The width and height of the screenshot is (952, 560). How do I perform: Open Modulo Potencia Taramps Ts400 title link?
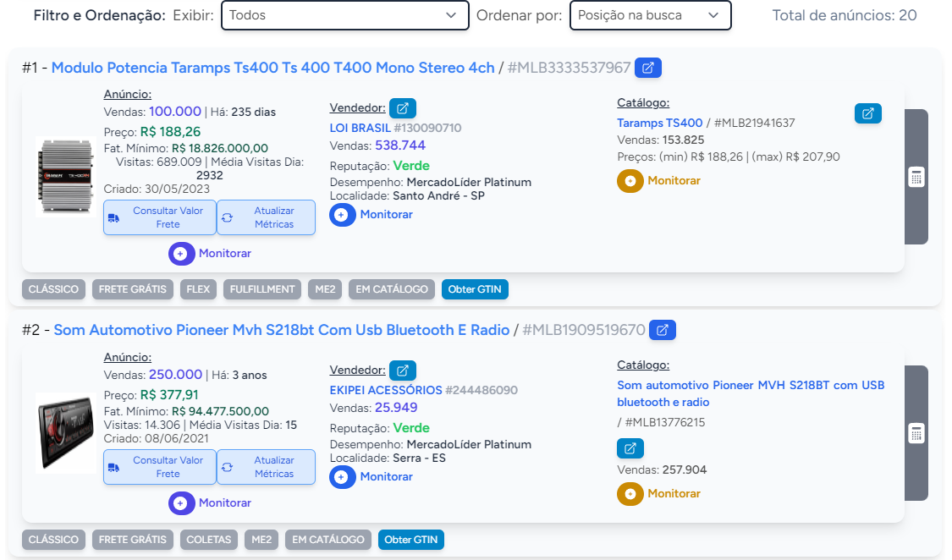pyautogui.click(x=272, y=69)
